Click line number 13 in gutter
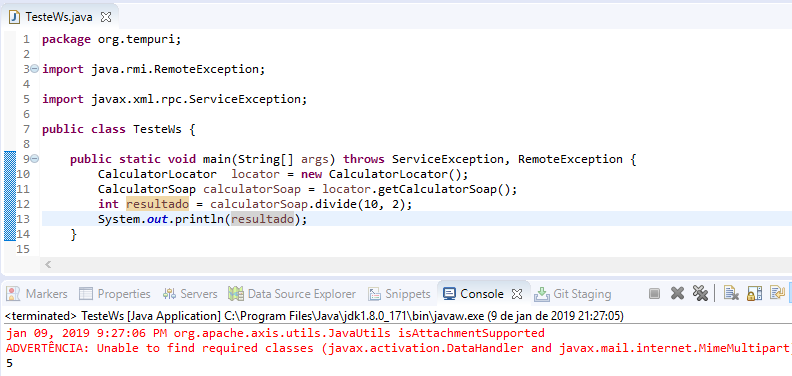 click(24, 219)
